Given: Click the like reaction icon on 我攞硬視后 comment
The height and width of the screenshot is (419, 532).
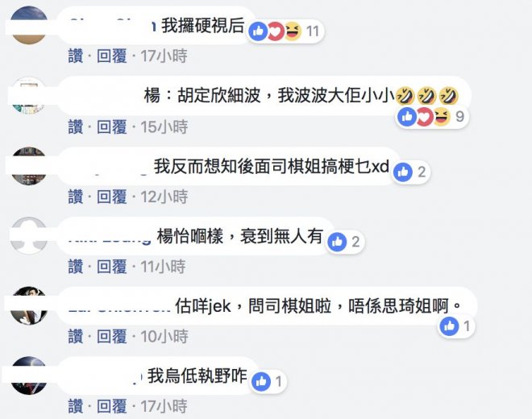Looking at the screenshot, I should point(258,31).
